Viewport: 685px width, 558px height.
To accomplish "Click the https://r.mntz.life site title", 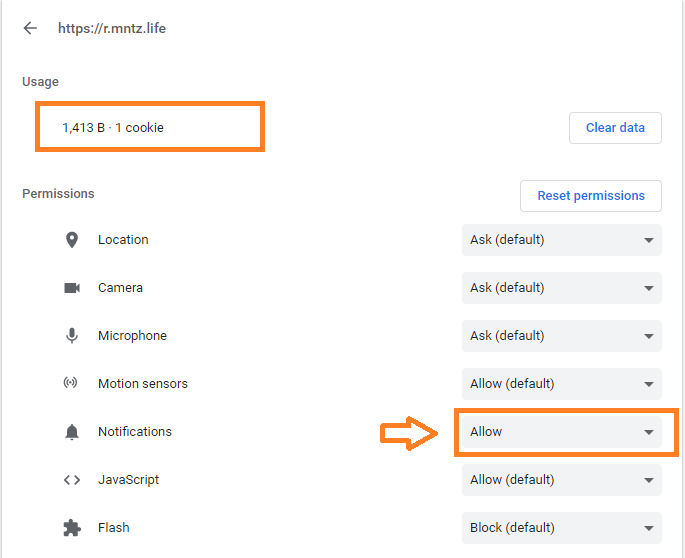I will tap(112, 28).
